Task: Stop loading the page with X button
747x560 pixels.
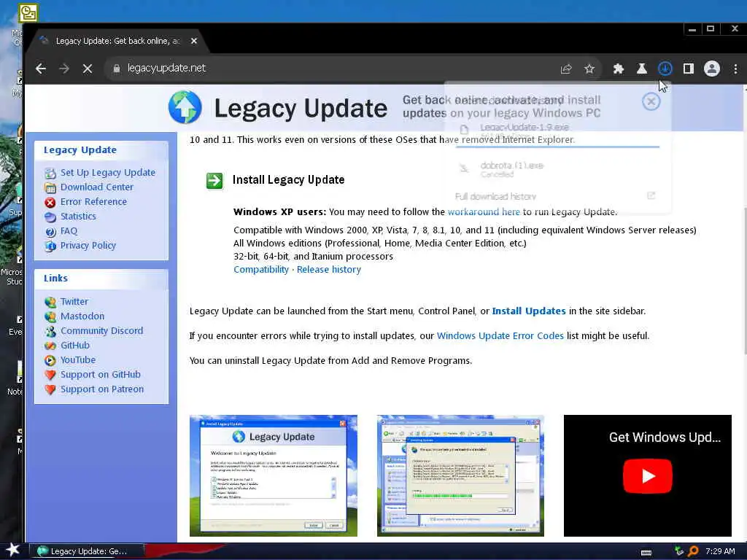Action: (88, 69)
